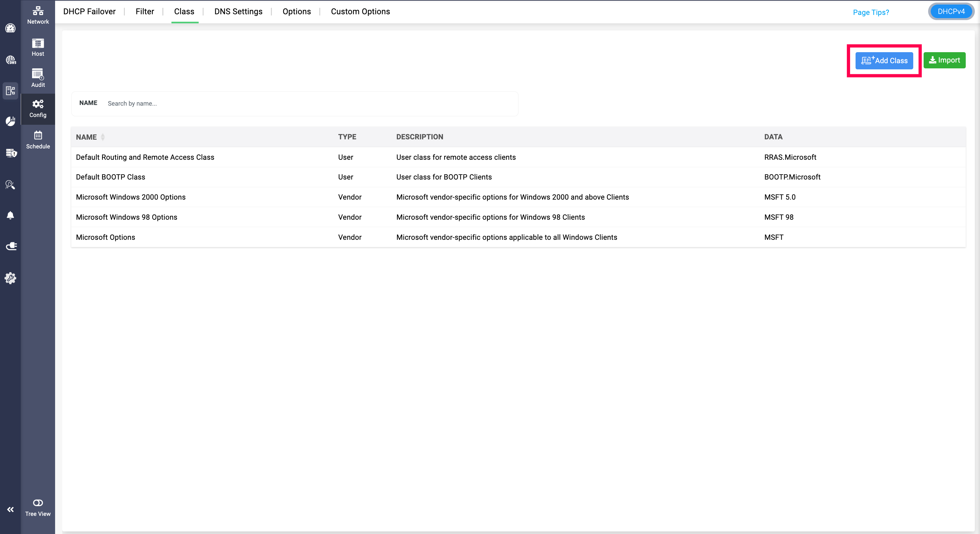
Task: Click the wrench gear settings icon
Action: coord(10,278)
